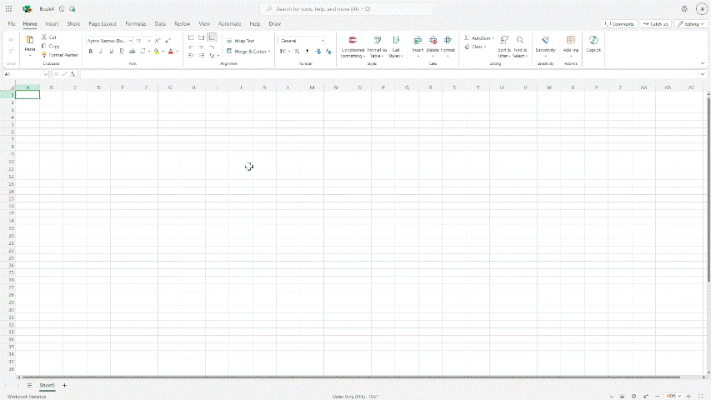Activate the Format Painter brush

click(44, 54)
